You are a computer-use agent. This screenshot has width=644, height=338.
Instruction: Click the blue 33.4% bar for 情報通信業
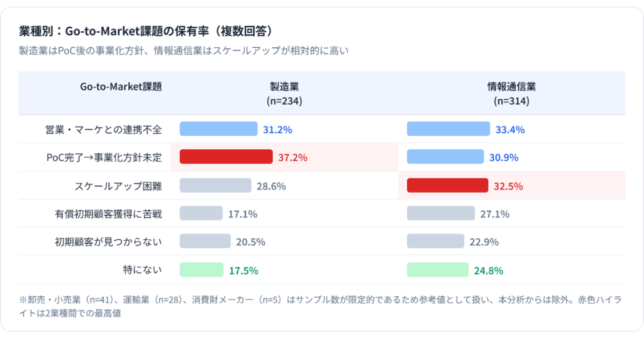[x=449, y=129]
